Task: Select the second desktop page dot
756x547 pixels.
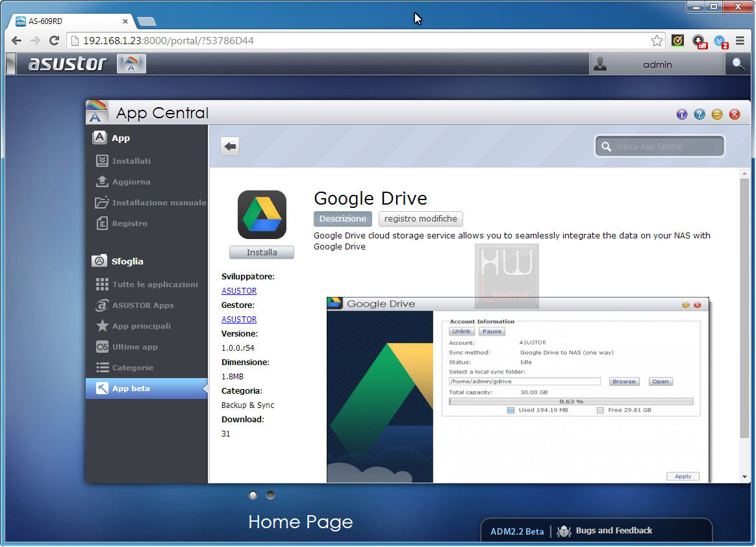Action: [x=270, y=495]
